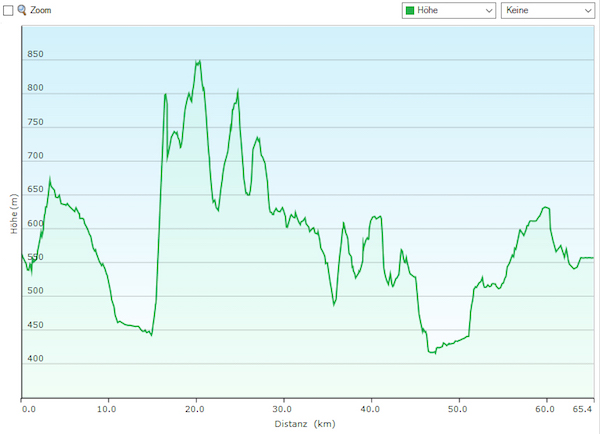This screenshot has width=600, height=434.
Task: Click the 10.0 distance axis label
Action: point(106,409)
